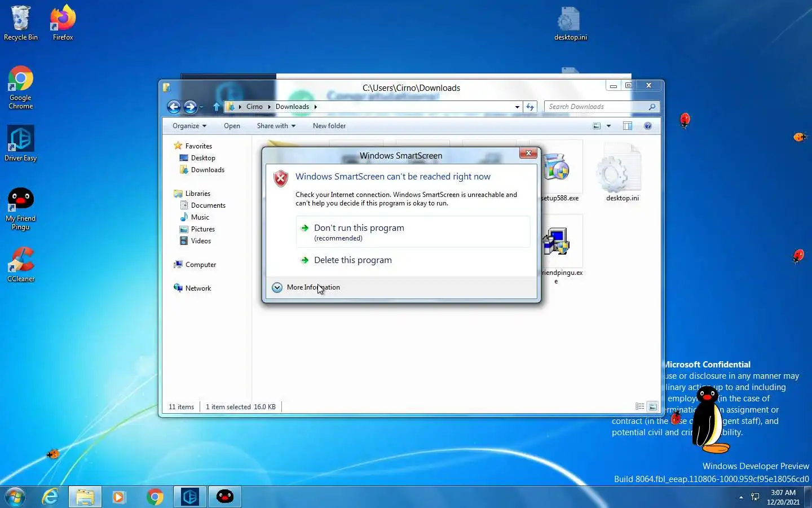
Task: Choose Don't run this program
Action: tap(413, 232)
